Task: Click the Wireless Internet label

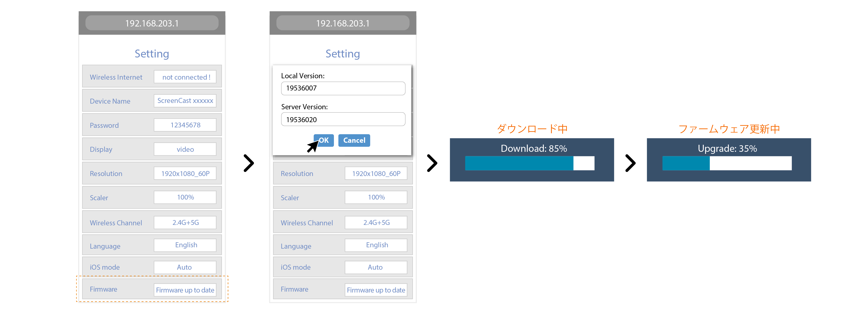Action: point(116,77)
